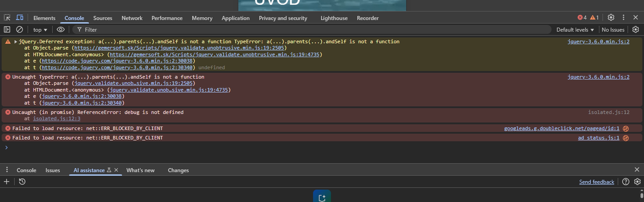Clear console with the ban icon
644x202 pixels.
pyautogui.click(x=20, y=30)
